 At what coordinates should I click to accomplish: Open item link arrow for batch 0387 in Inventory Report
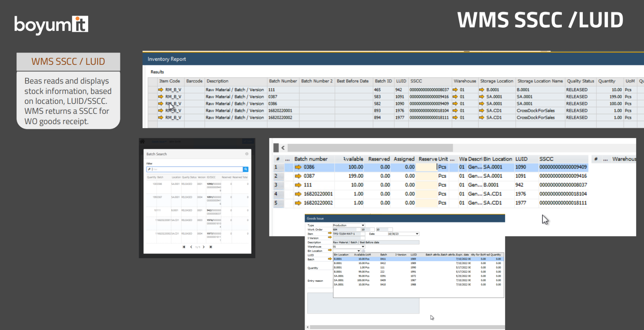pos(160,96)
